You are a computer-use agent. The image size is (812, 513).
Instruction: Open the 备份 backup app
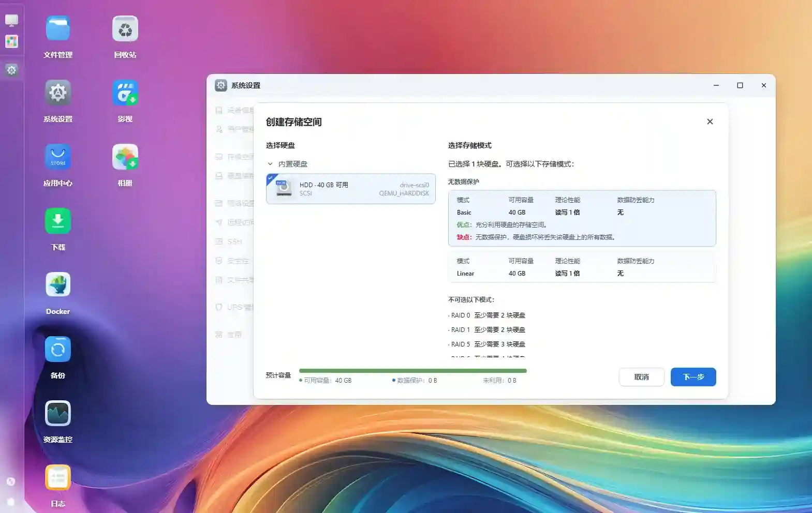pyautogui.click(x=57, y=350)
